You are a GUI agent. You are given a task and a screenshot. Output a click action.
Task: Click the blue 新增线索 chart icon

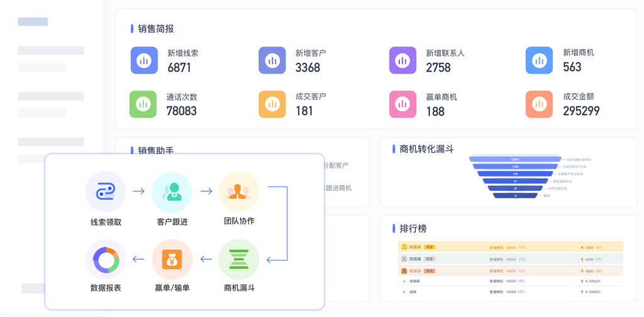click(x=144, y=60)
